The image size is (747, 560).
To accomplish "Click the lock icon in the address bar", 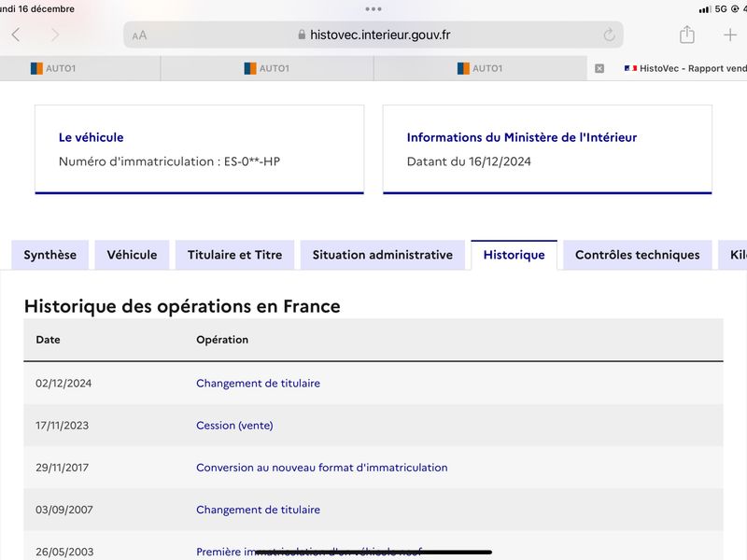I will (302, 35).
